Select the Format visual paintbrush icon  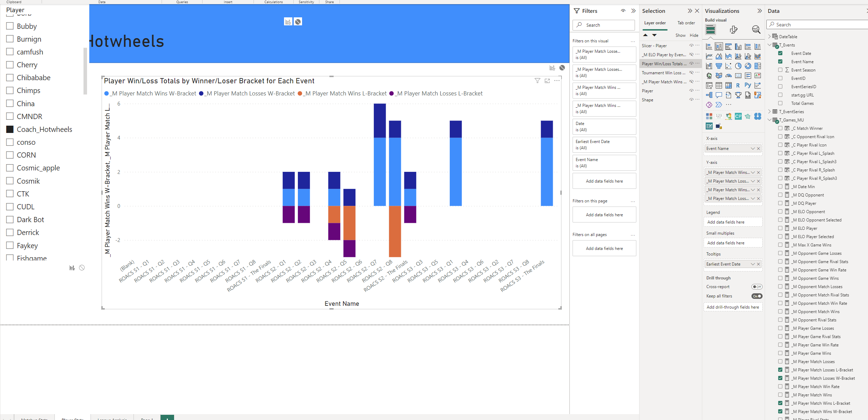click(x=733, y=30)
